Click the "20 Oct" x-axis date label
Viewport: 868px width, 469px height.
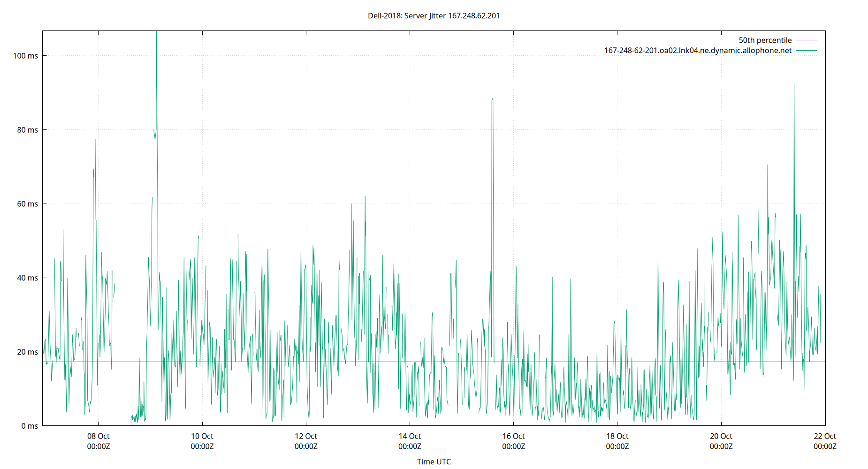[721, 436]
